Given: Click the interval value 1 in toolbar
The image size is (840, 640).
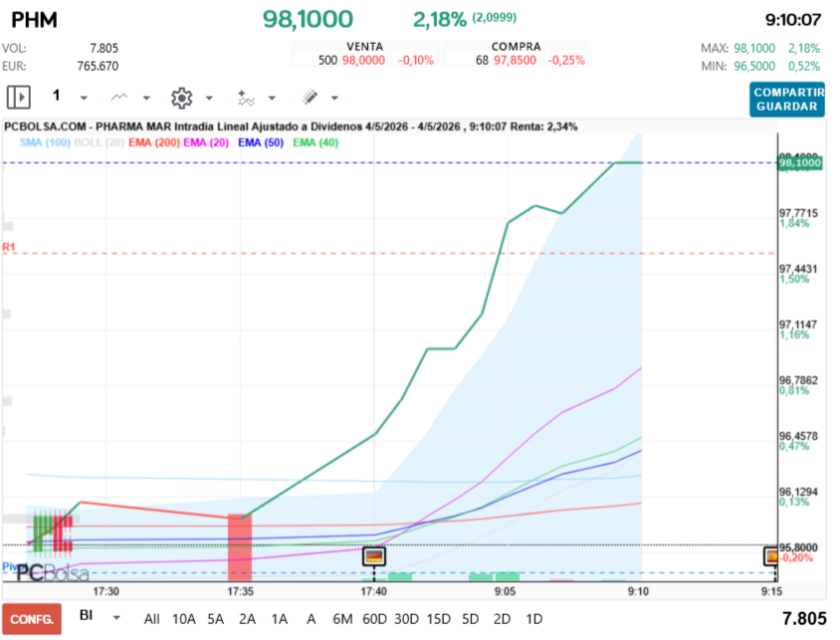Looking at the screenshot, I should click(57, 96).
